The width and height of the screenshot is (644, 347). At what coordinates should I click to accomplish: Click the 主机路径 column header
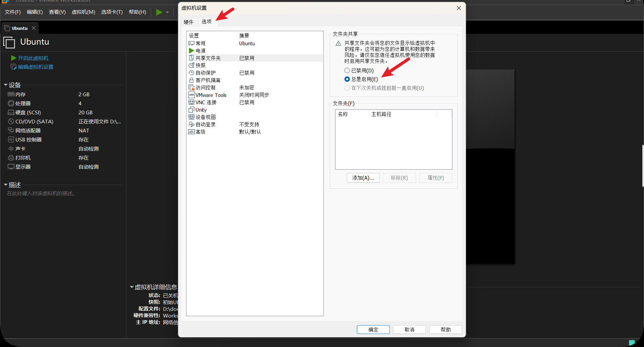(403, 114)
